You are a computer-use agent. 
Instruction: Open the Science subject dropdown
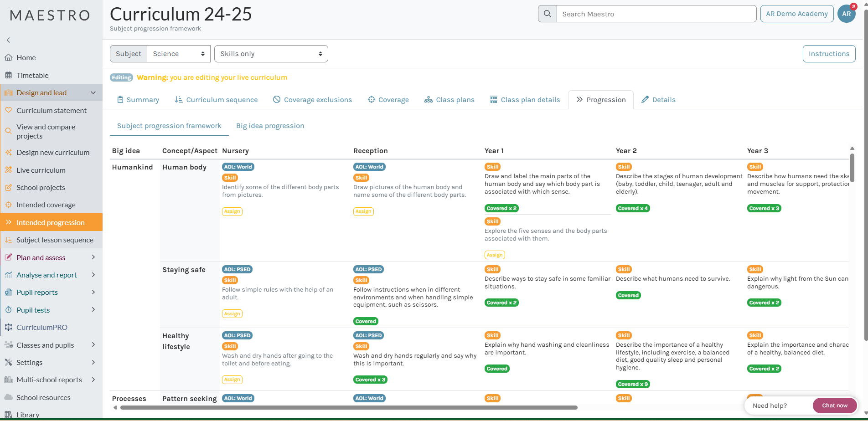tap(178, 54)
